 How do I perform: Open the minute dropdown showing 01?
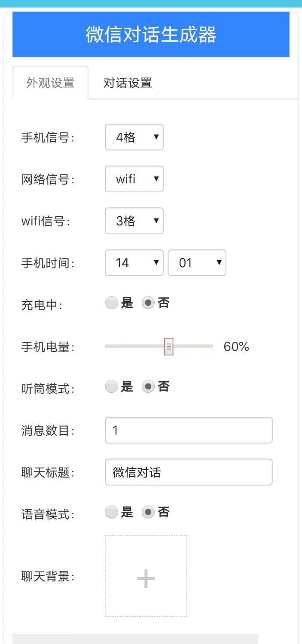pos(197,262)
